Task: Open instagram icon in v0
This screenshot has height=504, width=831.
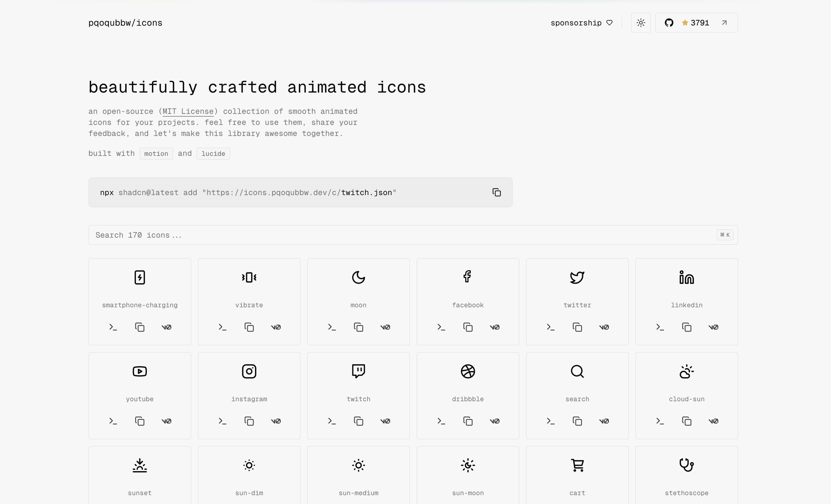Action: pos(276,421)
